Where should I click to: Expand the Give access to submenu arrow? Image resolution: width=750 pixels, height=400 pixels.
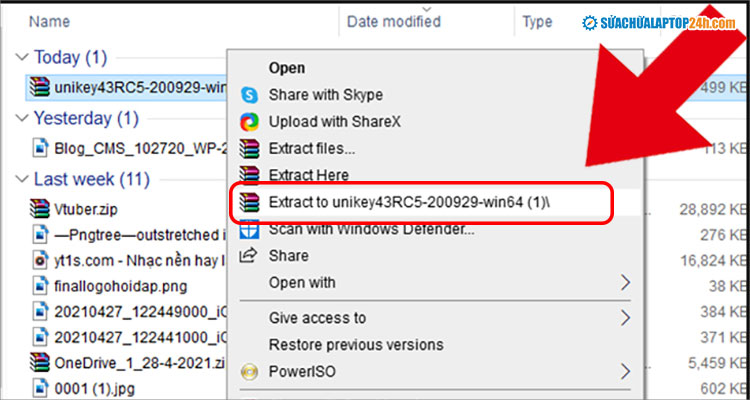coord(626,319)
